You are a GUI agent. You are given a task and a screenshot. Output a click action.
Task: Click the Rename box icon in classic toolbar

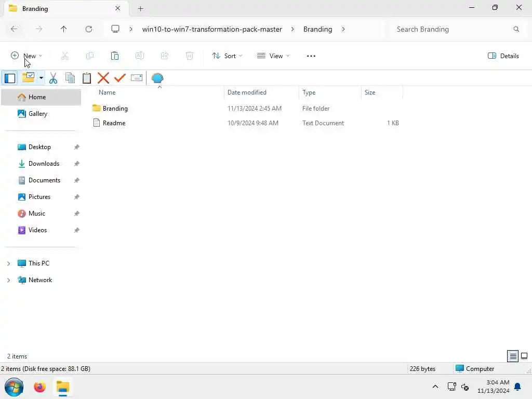tap(137, 78)
